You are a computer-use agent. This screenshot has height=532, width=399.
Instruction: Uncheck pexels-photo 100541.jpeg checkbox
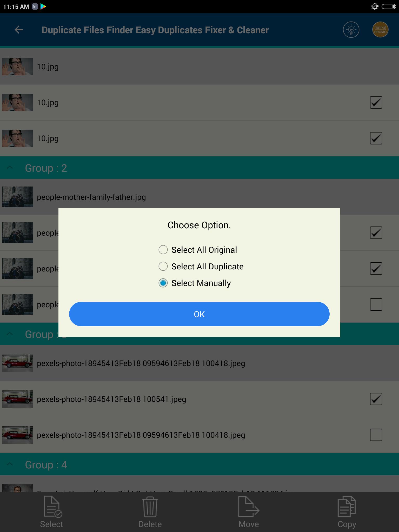tap(376, 399)
